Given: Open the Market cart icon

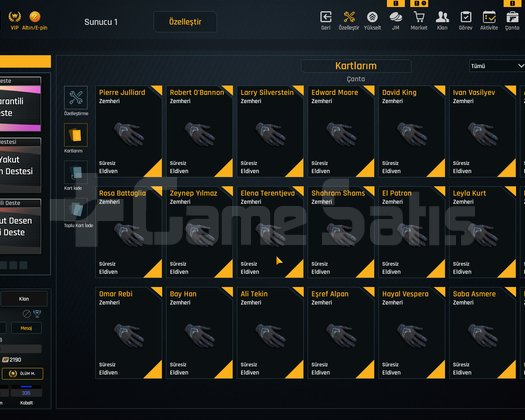Looking at the screenshot, I should pos(419,17).
